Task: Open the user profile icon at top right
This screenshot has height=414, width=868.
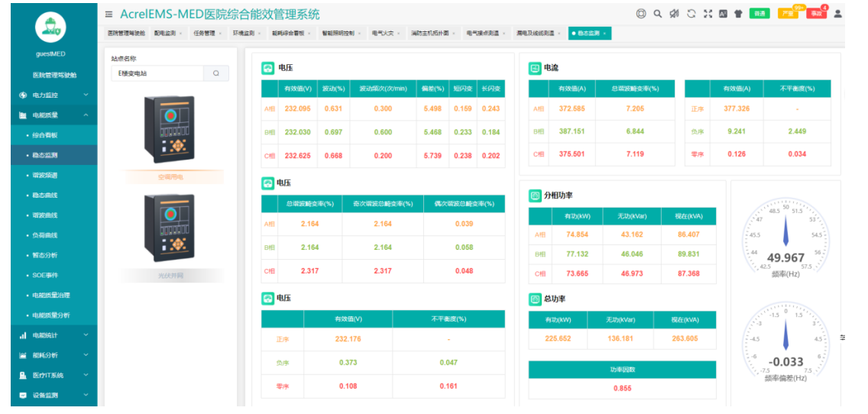Action: click(x=837, y=14)
